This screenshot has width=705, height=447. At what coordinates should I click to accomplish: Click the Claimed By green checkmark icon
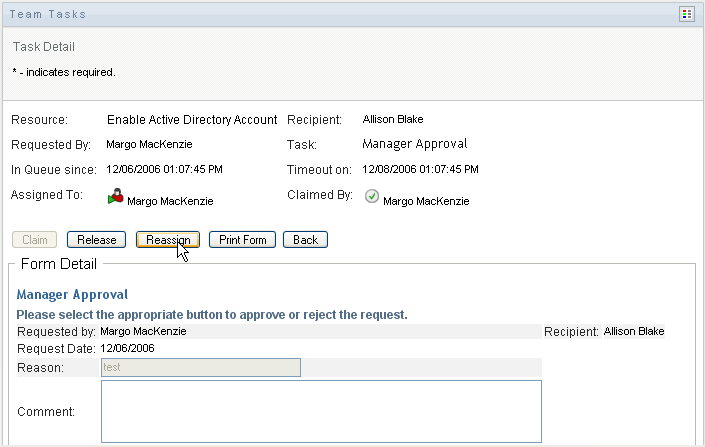(371, 196)
